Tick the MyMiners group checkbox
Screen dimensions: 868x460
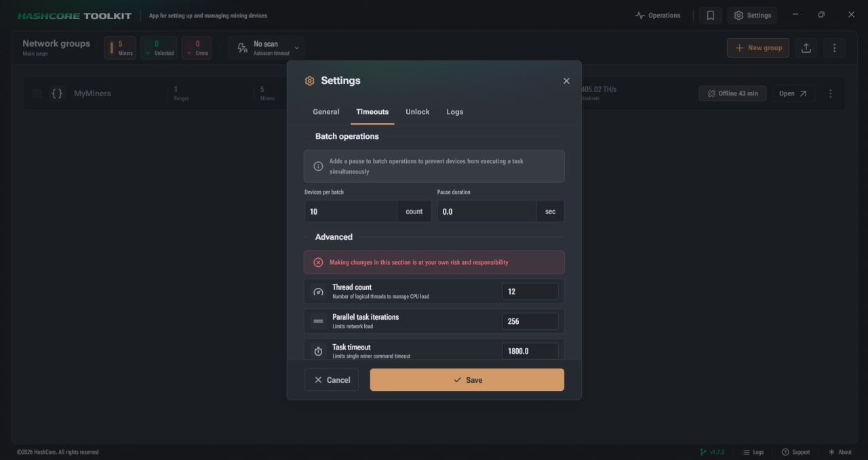click(x=37, y=93)
